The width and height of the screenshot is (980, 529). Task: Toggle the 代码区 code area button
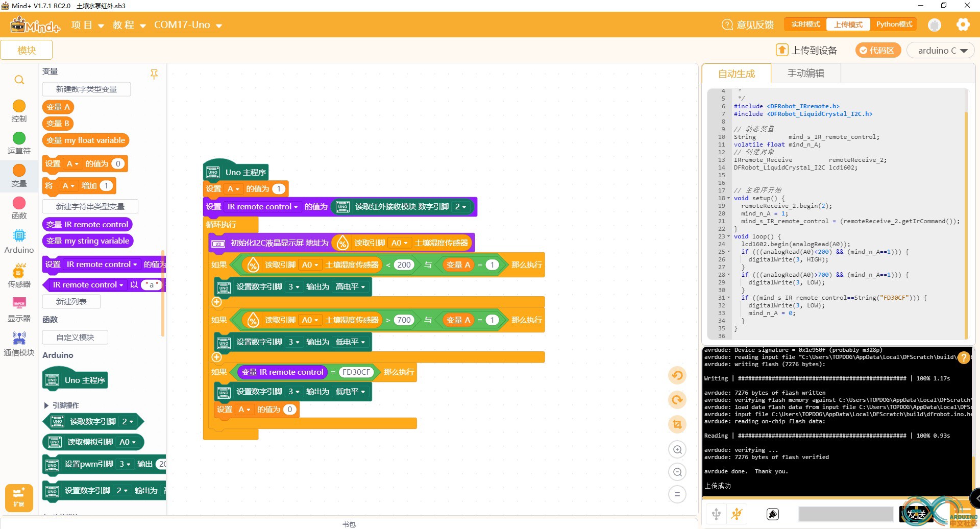877,50
